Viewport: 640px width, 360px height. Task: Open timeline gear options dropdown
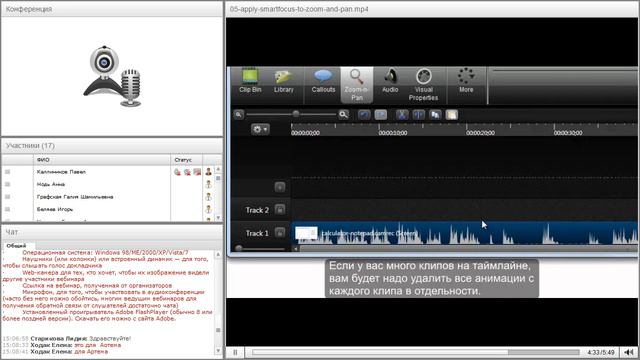pyautogui.click(x=260, y=129)
